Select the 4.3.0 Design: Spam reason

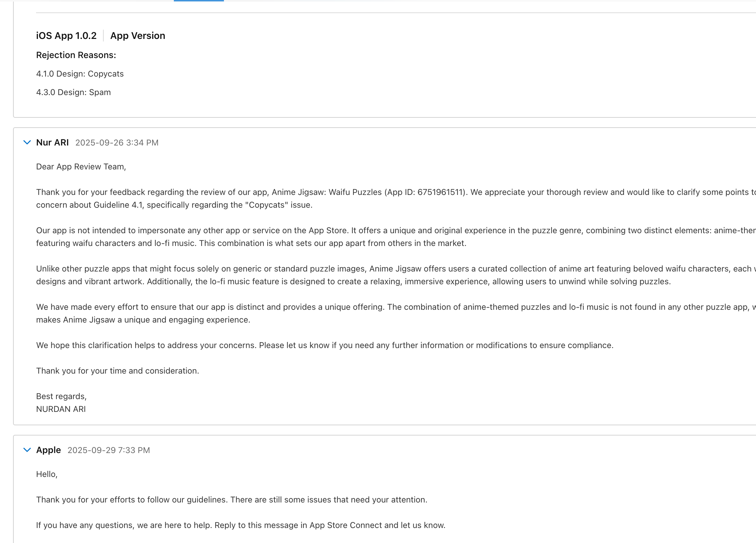pyautogui.click(x=73, y=92)
